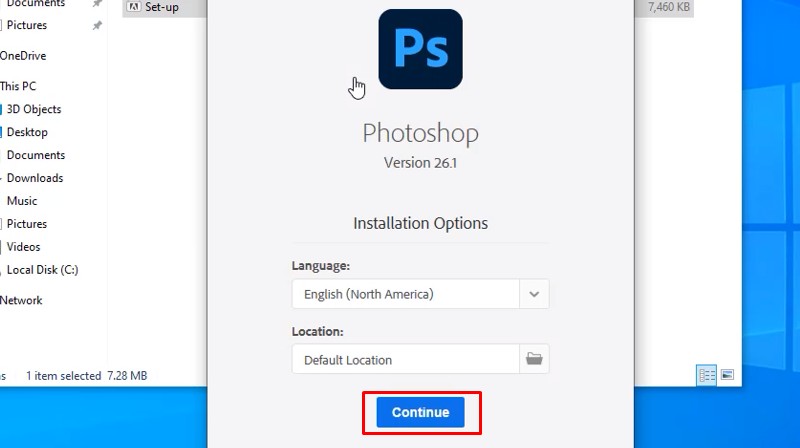Open OneDrive in the navigation pane

(23, 56)
